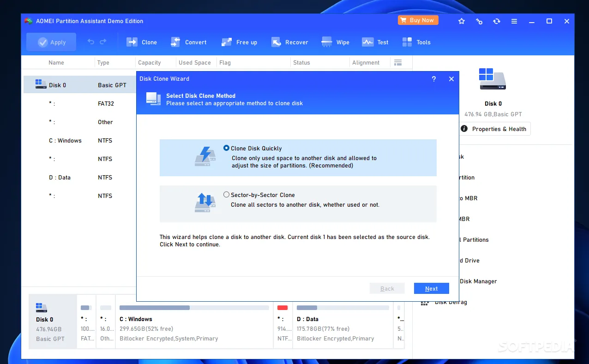Select C: Windows partition usage bar
589x364 pixels.
tap(194, 308)
